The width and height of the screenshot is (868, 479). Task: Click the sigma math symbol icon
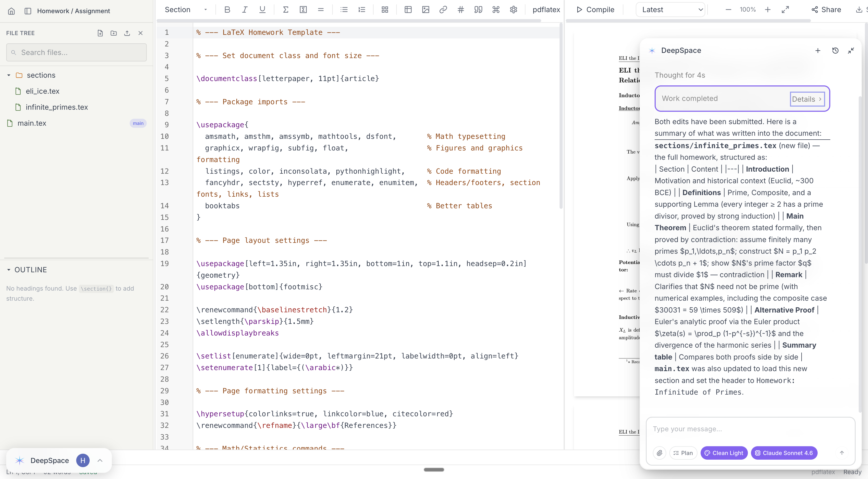click(285, 10)
